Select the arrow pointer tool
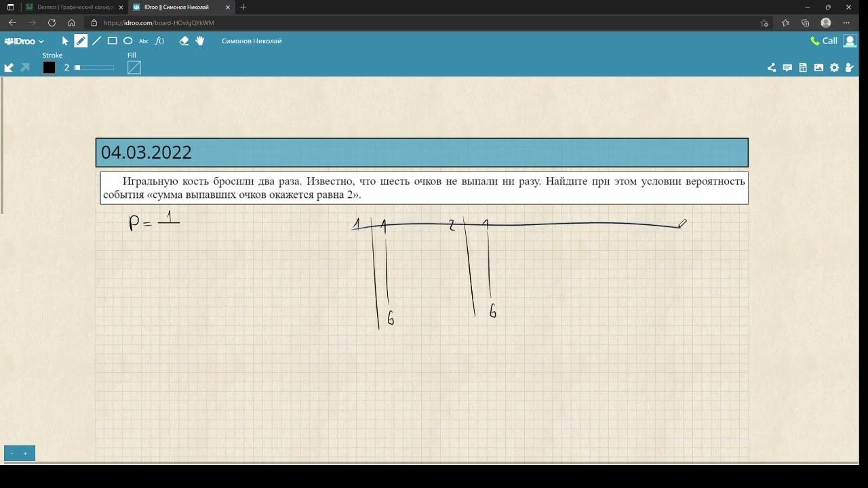868x488 pixels. pyautogui.click(x=66, y=41)
